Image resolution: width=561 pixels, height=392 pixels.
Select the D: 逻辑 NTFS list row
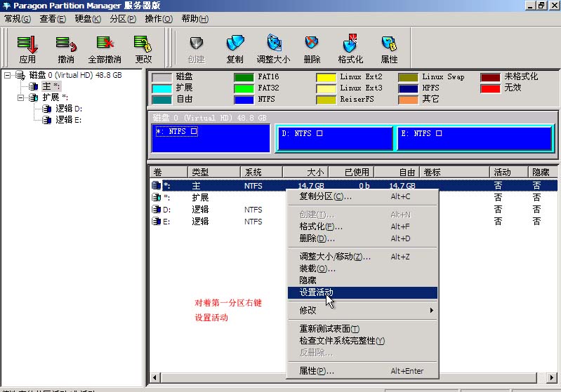coord(218,210)
